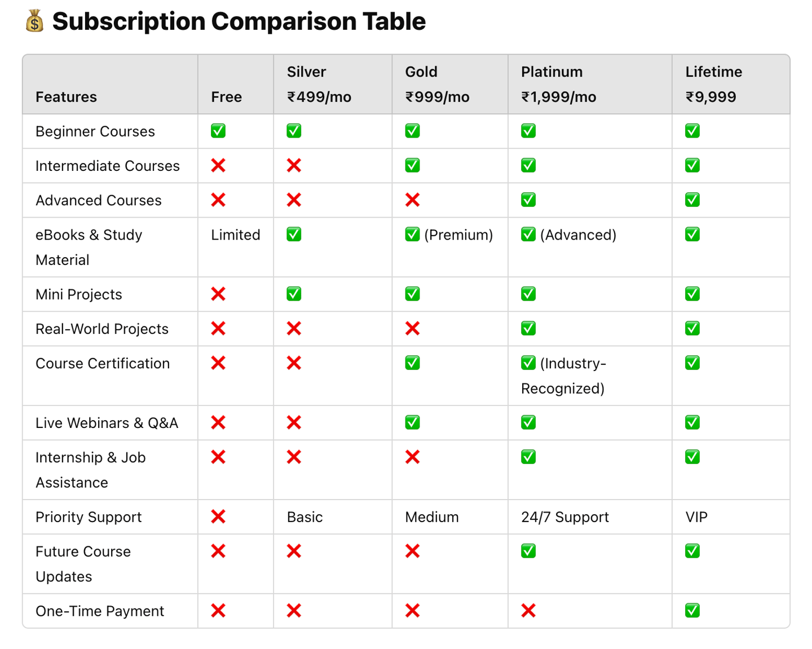Click the Internship & Job Assistance row label
812x649 pixels.
[90, 470]
